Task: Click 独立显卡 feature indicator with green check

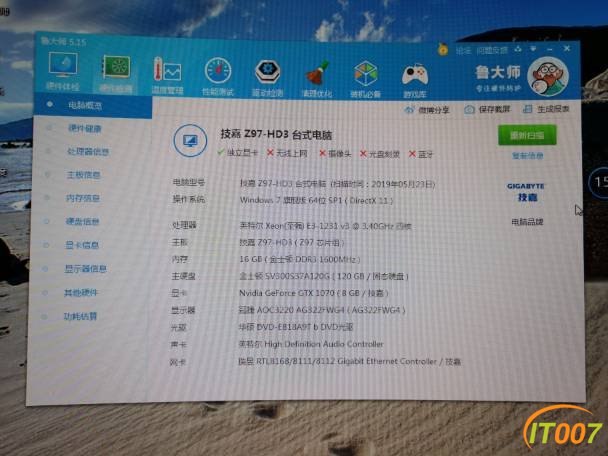Action: coord(237,153)
